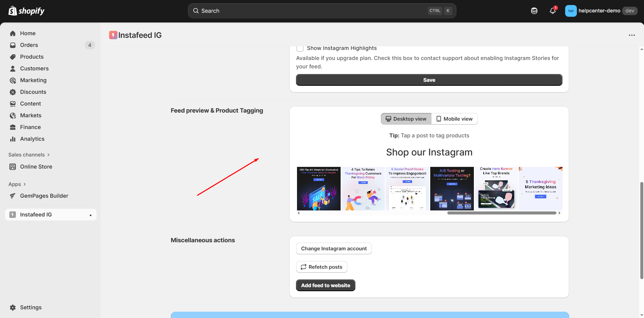Image resolution: width=644 pixels, height=318 pixels.
Task: Click the Discounts tag icon
Action: click(12, 92)
